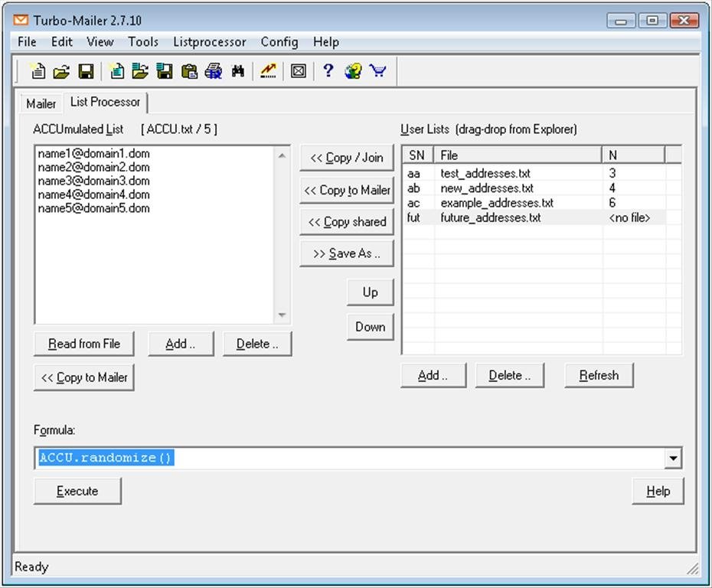Move list entry with Up button

point(370,292)
